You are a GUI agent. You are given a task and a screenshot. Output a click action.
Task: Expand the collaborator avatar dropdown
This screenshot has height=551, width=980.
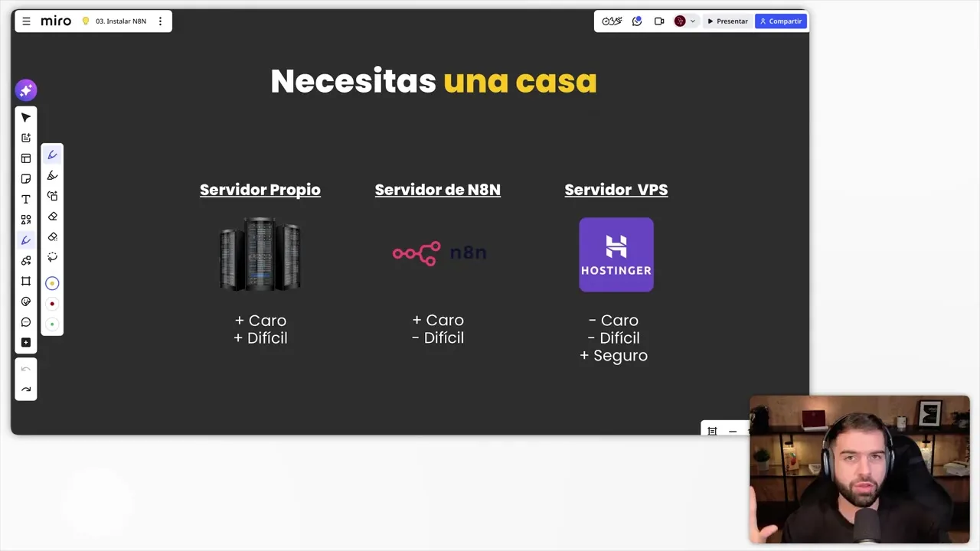coord(693,21)
